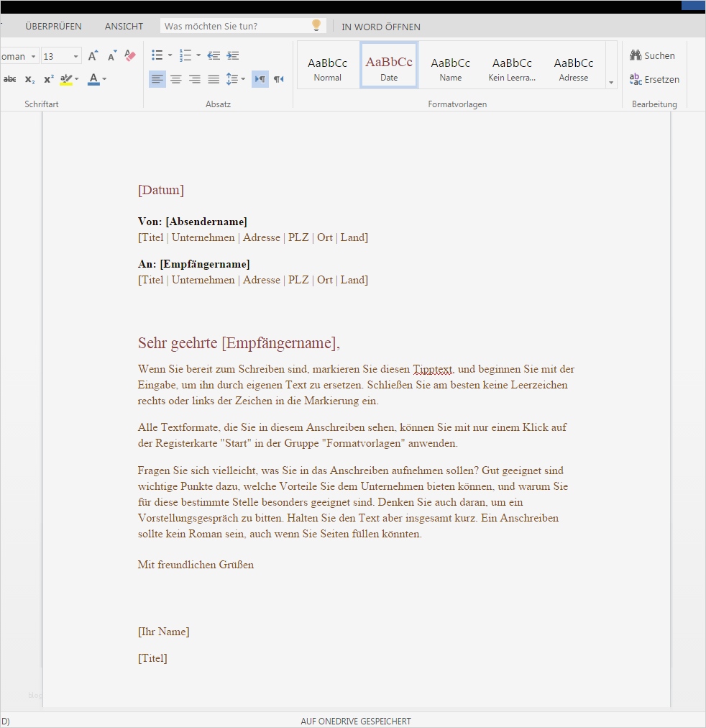Switch to the ANSICHT tab
This screenshot has width=706, height=728.
124,27
